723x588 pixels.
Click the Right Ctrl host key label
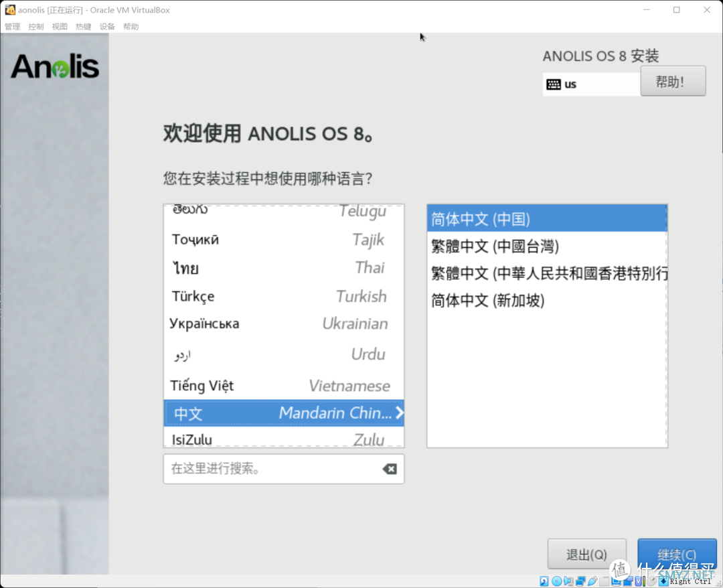click(x=690, y=581)
